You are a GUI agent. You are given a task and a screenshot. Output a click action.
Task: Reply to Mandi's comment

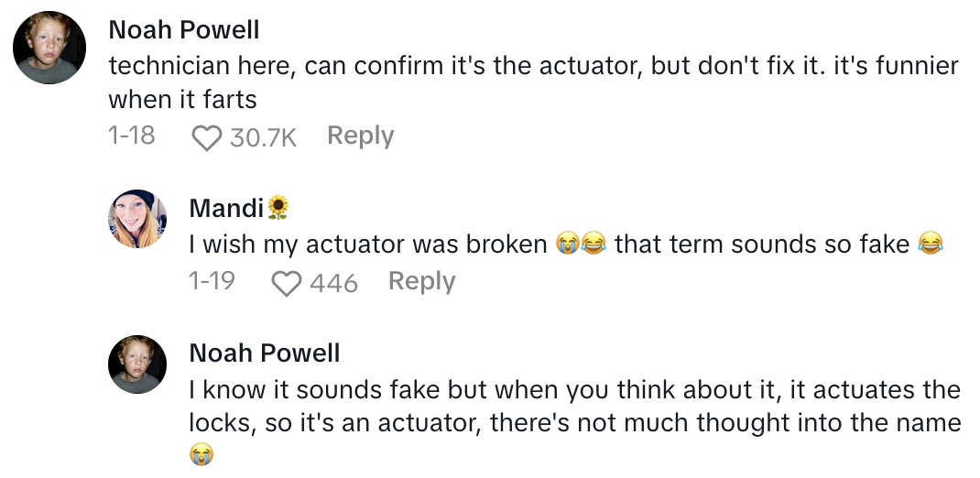click(421, 282)
